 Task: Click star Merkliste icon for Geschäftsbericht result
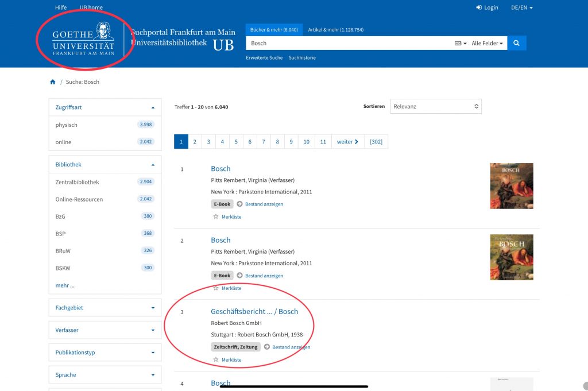coord(216,359)
